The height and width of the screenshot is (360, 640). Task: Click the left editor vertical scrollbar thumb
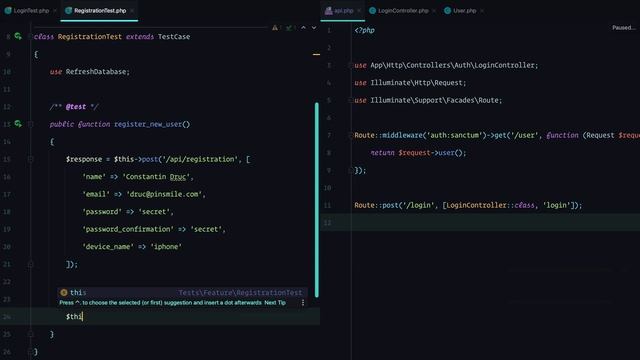coord(317,200)
